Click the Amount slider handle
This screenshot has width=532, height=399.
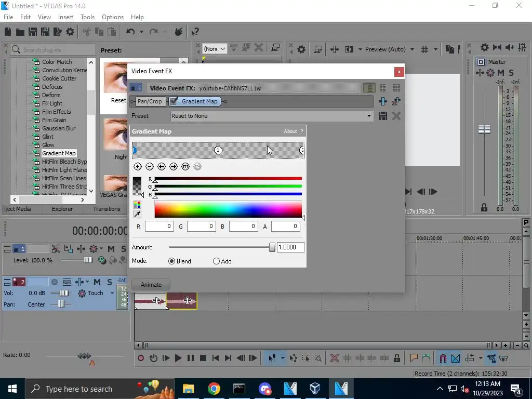tap(272, 247)
